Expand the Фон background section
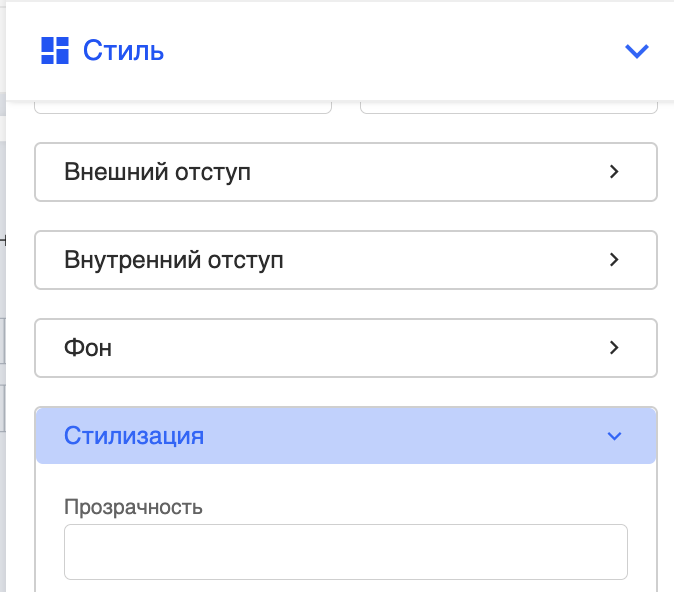Image resolution: width=674 pixels, height=592 pixels. [346, 348]
